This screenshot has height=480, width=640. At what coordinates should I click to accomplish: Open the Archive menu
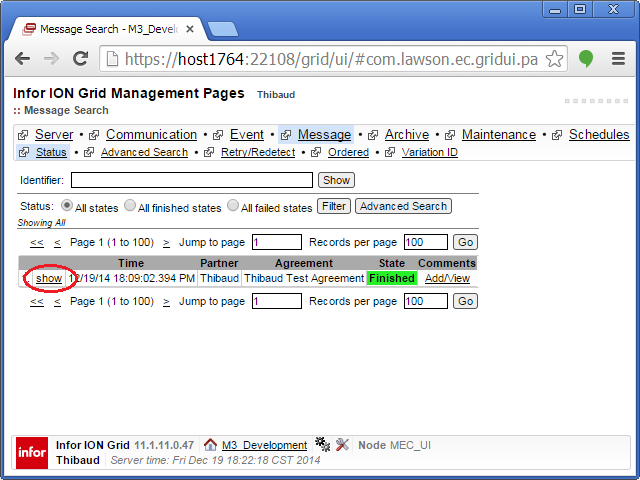click(x=406, y=134)
